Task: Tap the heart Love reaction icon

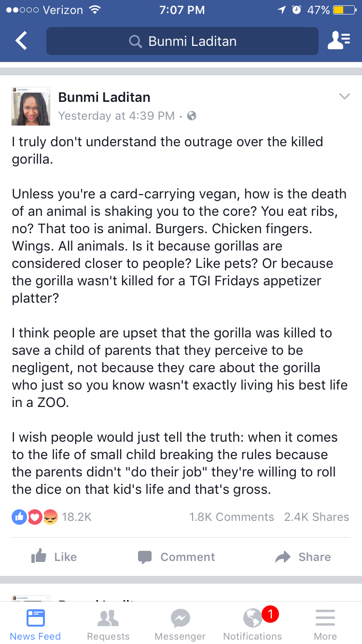Action: point(34,517)
